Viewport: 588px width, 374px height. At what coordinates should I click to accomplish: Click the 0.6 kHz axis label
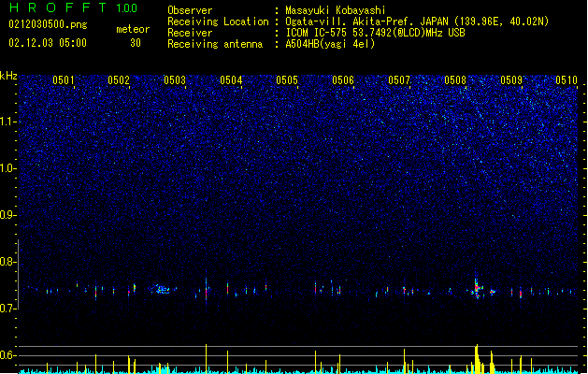point(7,355)
